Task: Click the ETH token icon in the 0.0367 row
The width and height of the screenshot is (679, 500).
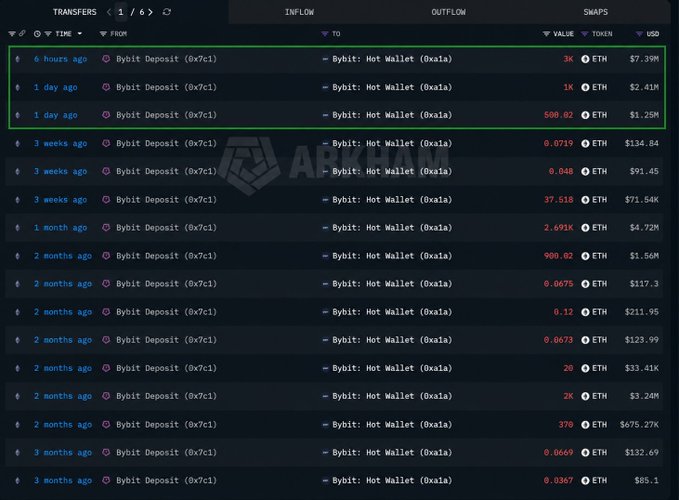Action: pos(585,481)
